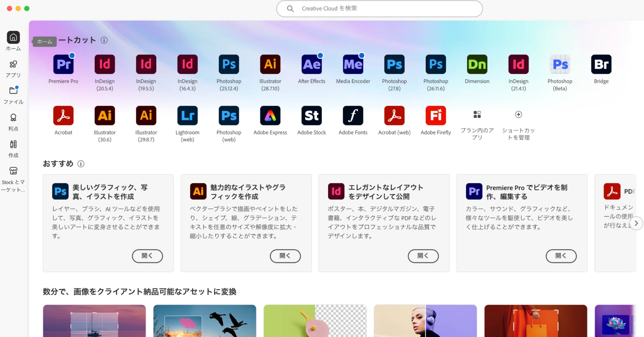Screen dimensions: 644x337
Task: Open the purple lotus flower thumbnail
Action: tap(615, 321)
